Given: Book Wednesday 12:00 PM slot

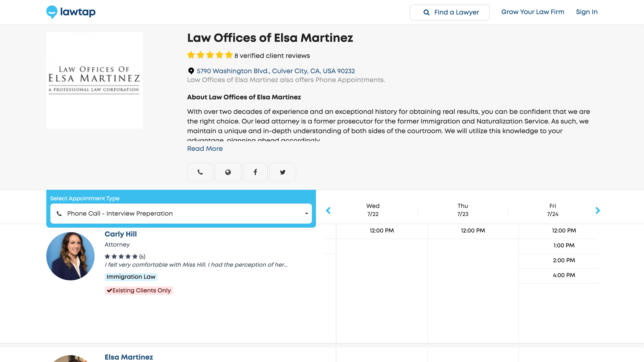Looking at the screenshot, I should tap(382, 231).
